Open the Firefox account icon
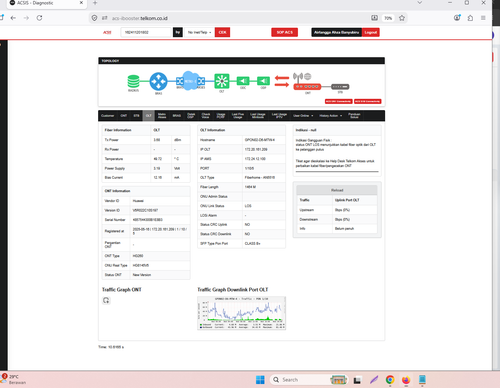The height and width of the screenshot is (388, 500). coord(457,18)
